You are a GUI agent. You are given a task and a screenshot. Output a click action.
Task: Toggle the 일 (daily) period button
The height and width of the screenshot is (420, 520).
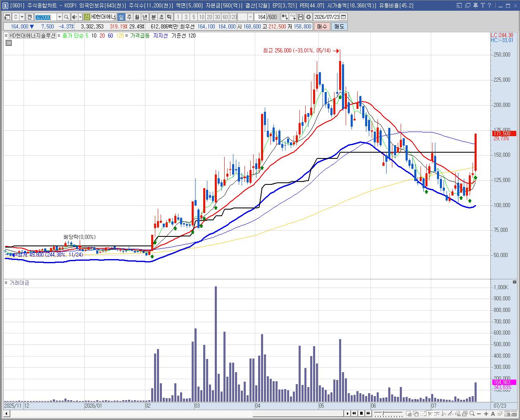click(121, 17)
